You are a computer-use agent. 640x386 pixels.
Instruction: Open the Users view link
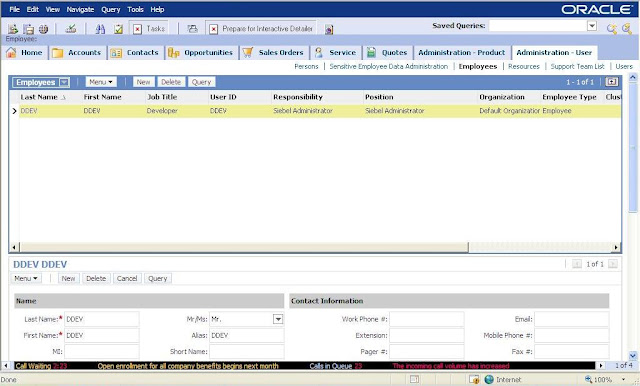point(624,67)
